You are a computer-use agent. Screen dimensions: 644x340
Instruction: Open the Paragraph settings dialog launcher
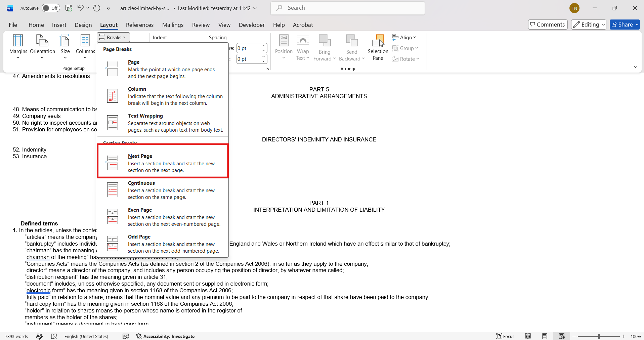267,69
